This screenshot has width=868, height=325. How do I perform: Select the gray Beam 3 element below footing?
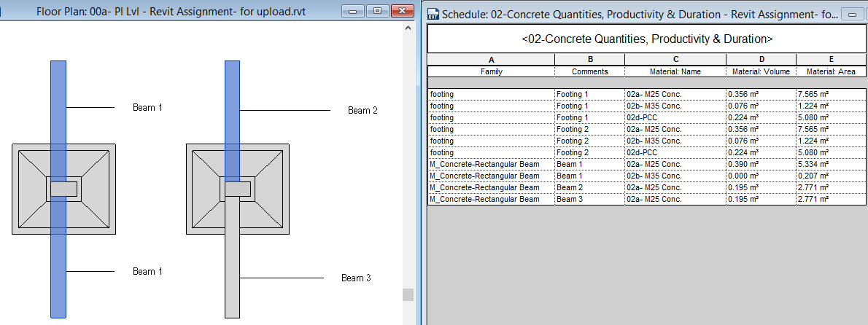tap(233, 259)
